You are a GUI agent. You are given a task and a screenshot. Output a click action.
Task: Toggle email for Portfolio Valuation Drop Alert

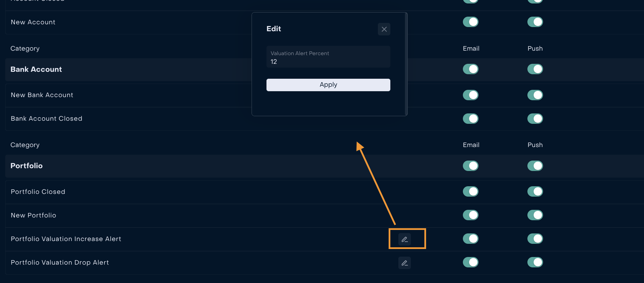[x=471, y=262]
